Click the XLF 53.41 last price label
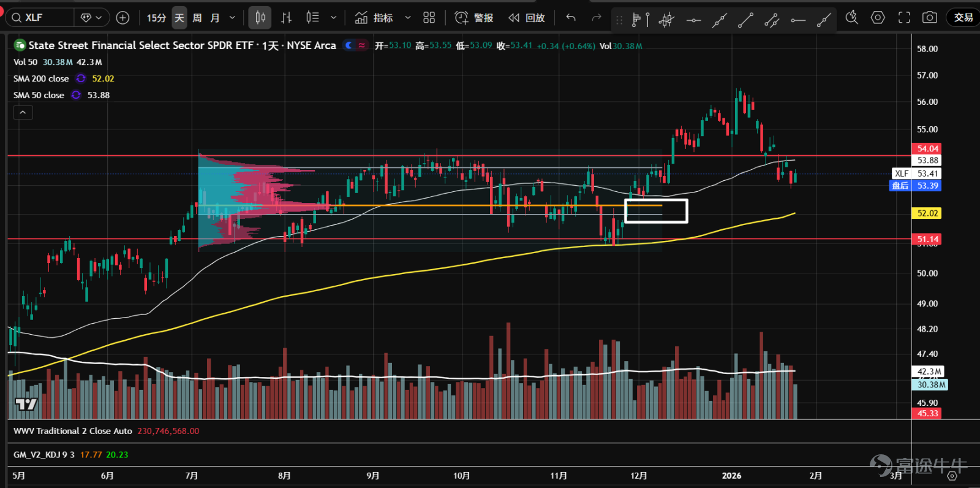Image resolution: width=980 pixels, height=488 pixels. pyautogui.click(x=916, y=173)
